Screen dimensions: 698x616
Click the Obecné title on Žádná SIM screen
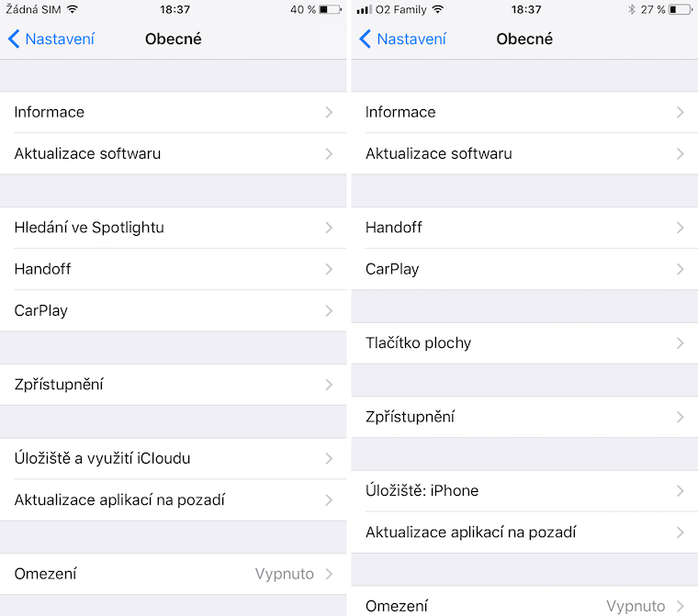(174, 39)
